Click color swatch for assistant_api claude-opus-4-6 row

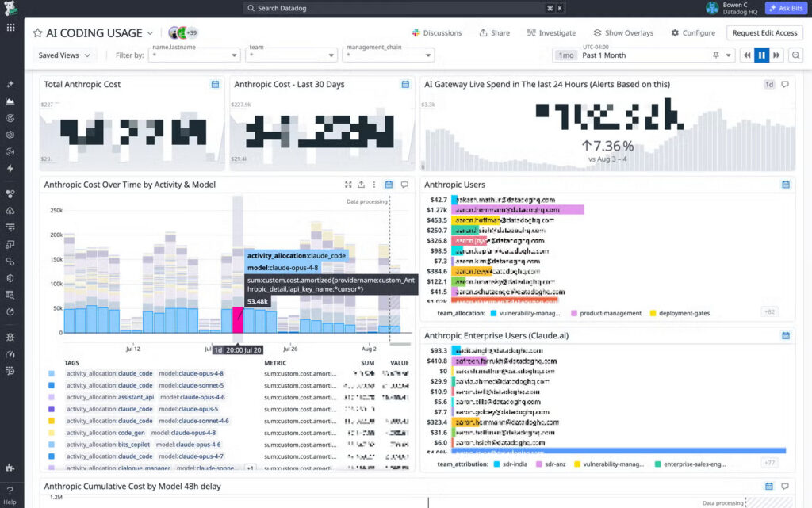pos(52,397)
